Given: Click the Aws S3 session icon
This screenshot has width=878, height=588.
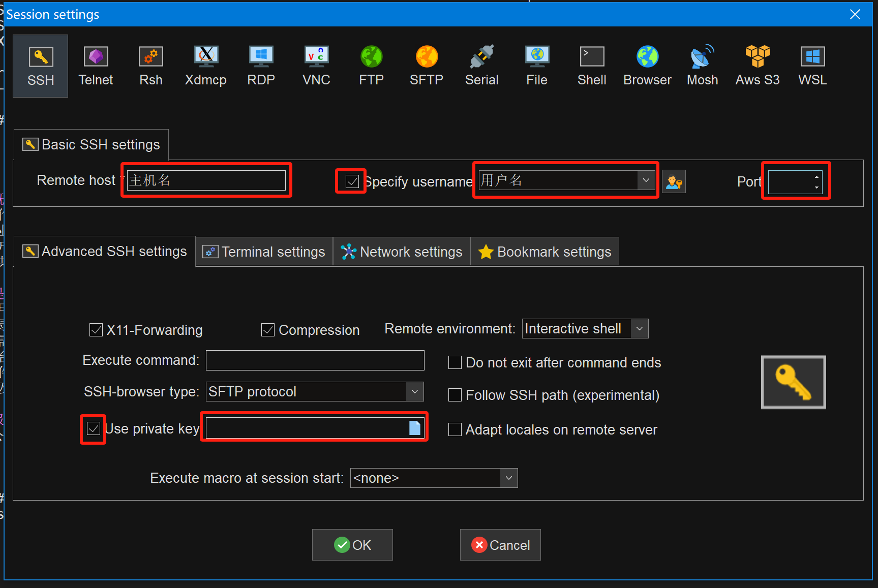Looking at the screenshot, I should click(758, 66).
